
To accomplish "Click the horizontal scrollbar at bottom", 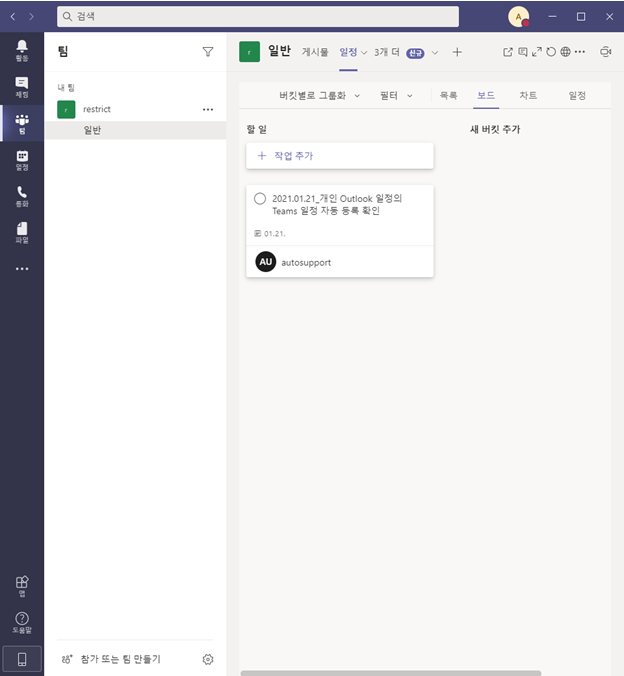I will tap(391, 673).
